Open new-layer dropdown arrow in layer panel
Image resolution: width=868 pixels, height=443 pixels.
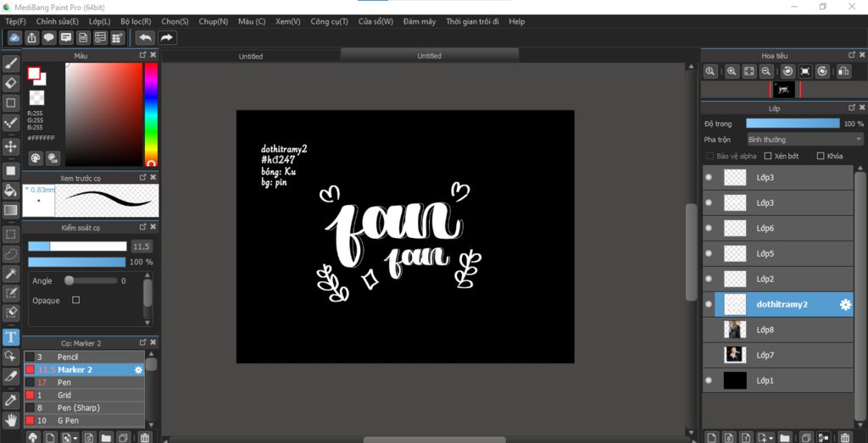click(x=771, y=438)
